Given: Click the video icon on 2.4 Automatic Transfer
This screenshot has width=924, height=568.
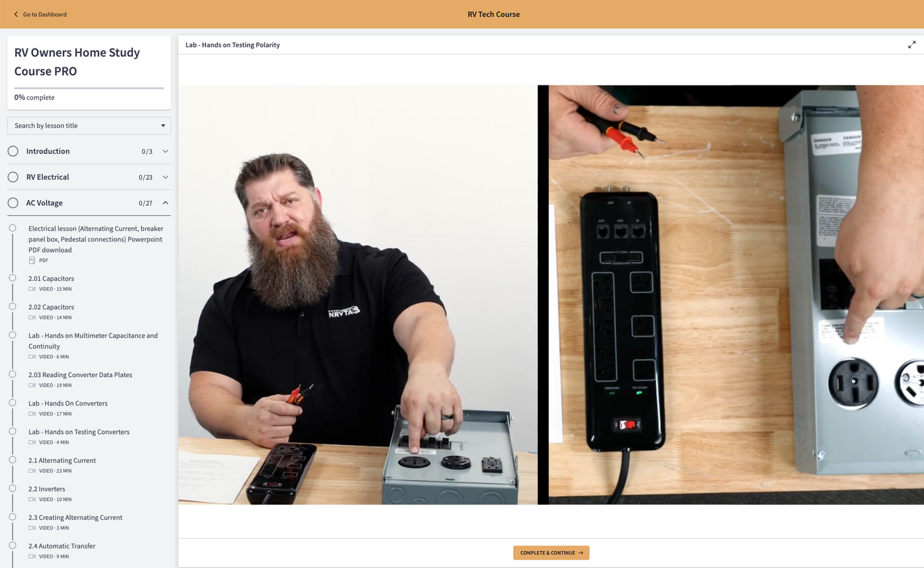Looking at the screenshot, I should (x=31, y=556).
